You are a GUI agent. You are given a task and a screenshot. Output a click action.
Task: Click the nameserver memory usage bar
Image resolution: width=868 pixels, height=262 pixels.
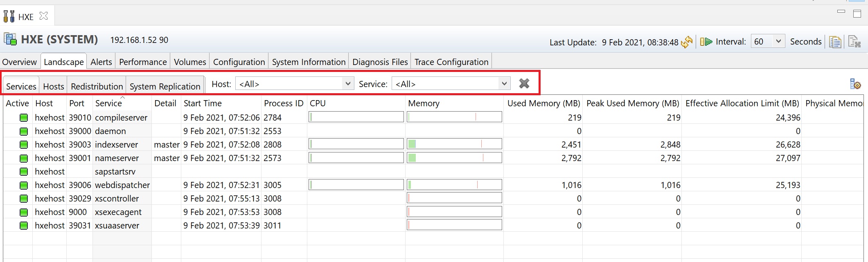(x=454, y=158)
